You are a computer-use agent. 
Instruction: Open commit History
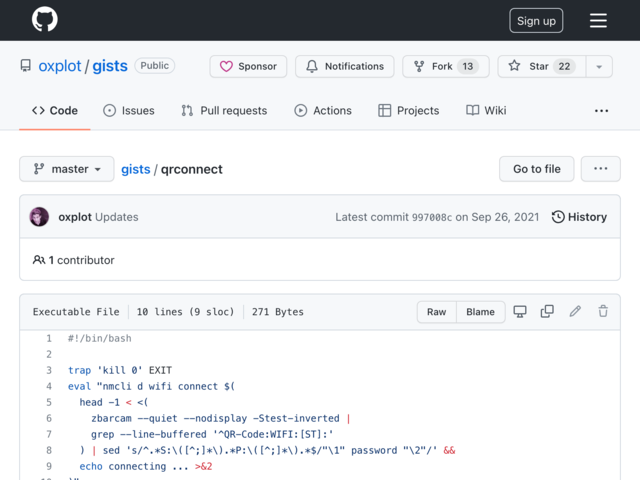[x=579, y=217]
